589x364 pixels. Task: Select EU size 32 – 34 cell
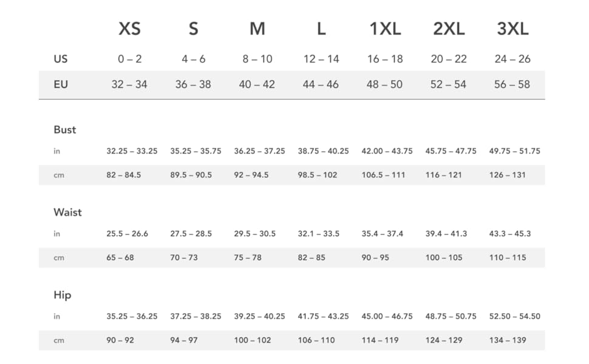pyautogui.click(x=129, y=84)
